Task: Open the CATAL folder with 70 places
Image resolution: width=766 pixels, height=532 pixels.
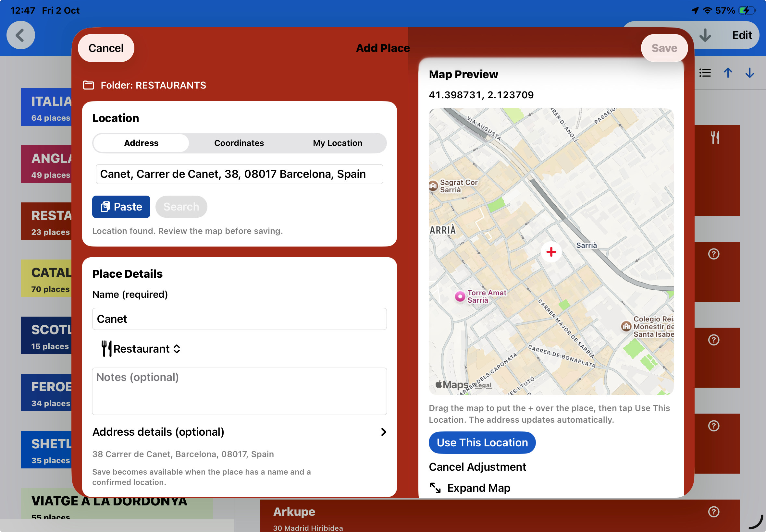Action: click(x=46, y=278)
